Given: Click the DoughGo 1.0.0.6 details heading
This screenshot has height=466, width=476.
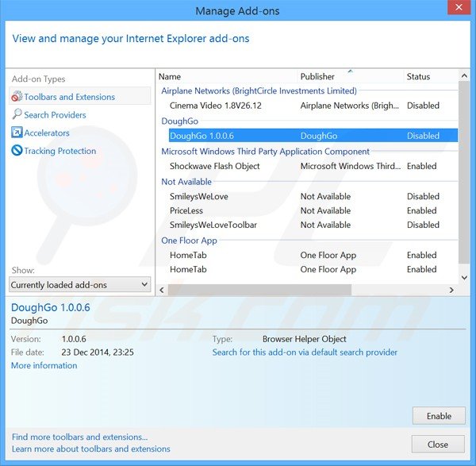Looking at the screenshot, I should coord(51,307).
